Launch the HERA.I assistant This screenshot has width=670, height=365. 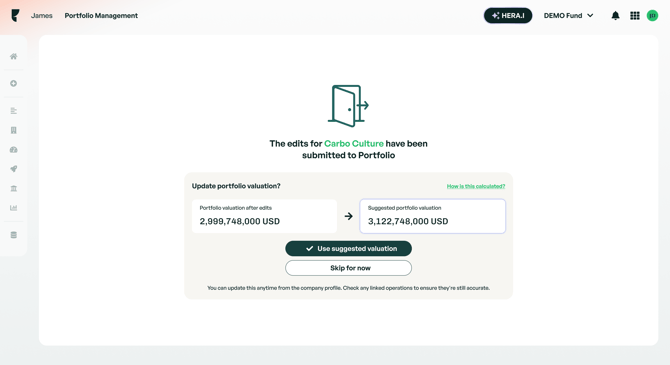point(508,16)
